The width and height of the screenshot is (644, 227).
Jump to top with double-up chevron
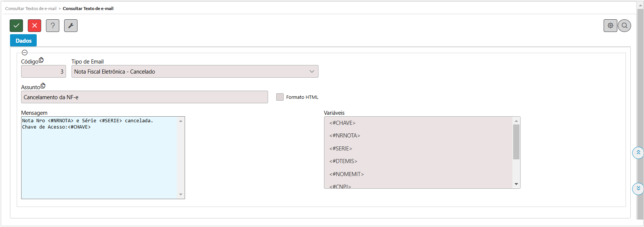[x=638, y=153]
